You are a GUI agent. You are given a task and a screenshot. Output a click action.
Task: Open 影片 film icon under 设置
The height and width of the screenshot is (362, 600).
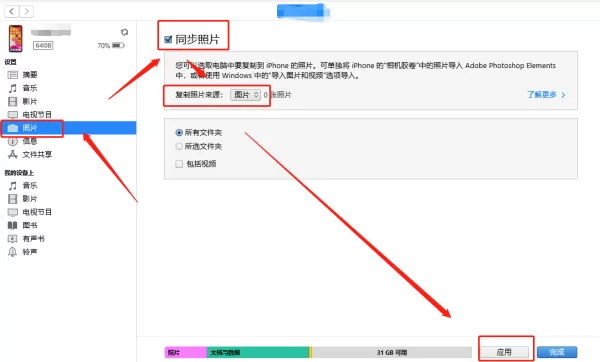coord(13,101)
